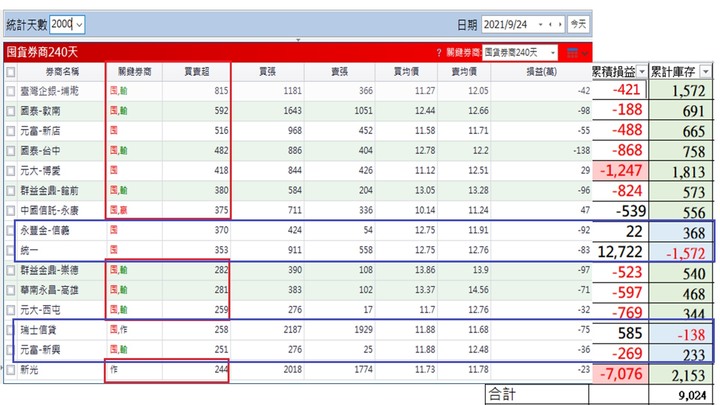Check the box for 新光
This screenshot has height=405, width=720.
coord(11,370)
